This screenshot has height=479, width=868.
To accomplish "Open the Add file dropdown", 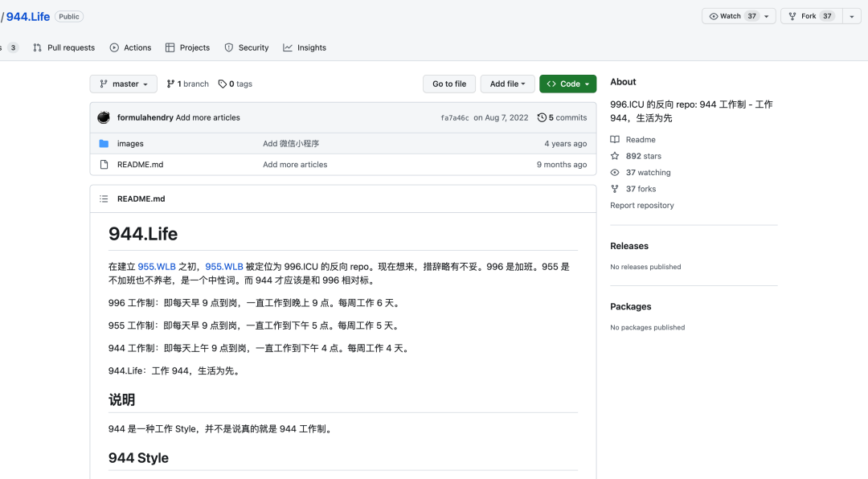I will pyautogui.click(x=507, y=84).
